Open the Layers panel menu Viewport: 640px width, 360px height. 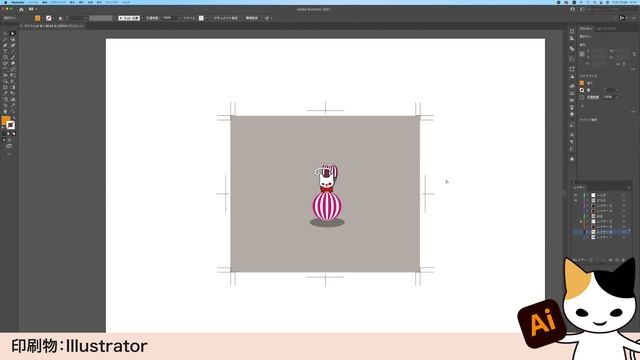click(x=629, y=187)
